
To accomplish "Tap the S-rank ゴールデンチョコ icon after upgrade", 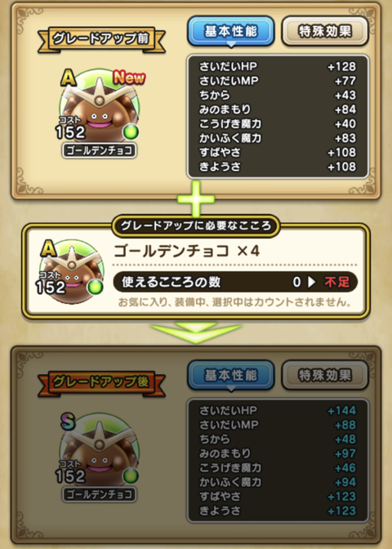I will (99, 451).
